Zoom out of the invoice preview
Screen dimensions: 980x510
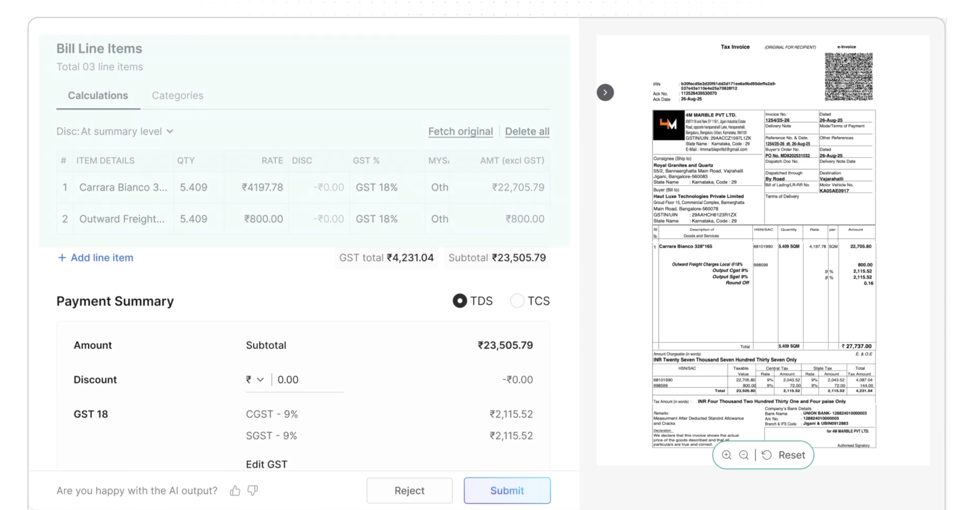coord(744,455)
